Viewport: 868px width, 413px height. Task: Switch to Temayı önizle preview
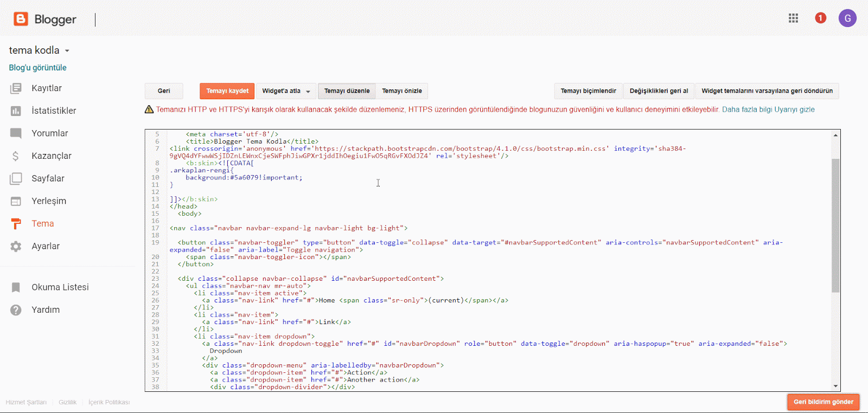tap(401, 91)
